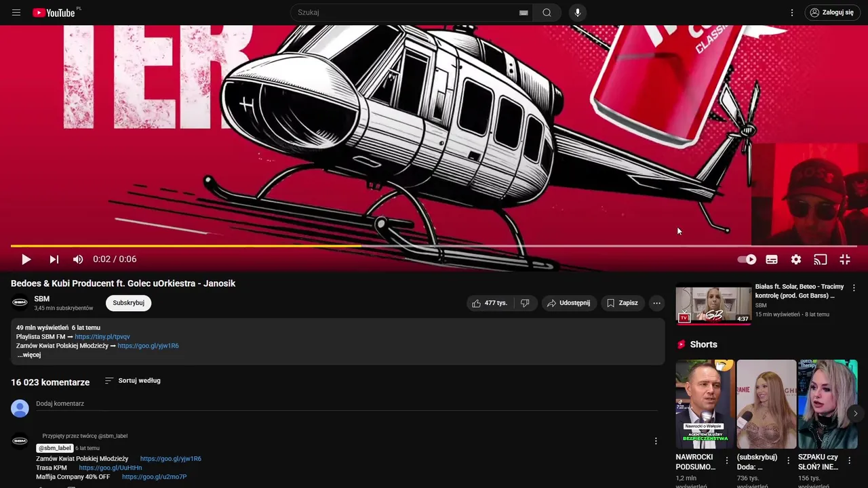Screen dimensions: 868x488
Task: Mute the video volume
Action: click(x=78, y=259)
